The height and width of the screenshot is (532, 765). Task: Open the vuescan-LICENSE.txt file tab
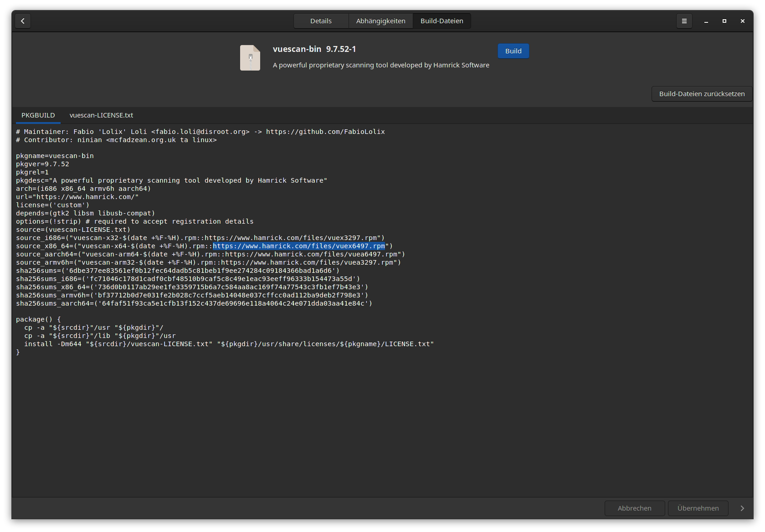pyautogui.click(x=101, y=115)
